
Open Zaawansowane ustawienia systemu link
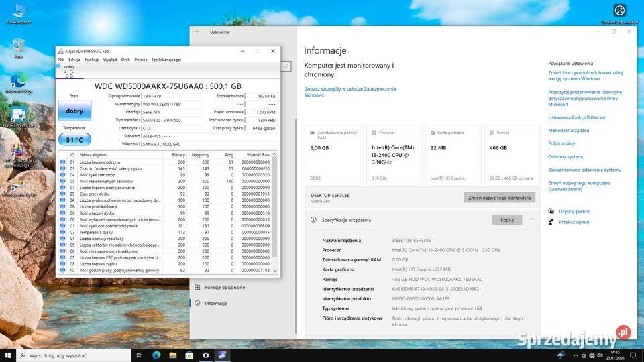[x=584, y=170]
